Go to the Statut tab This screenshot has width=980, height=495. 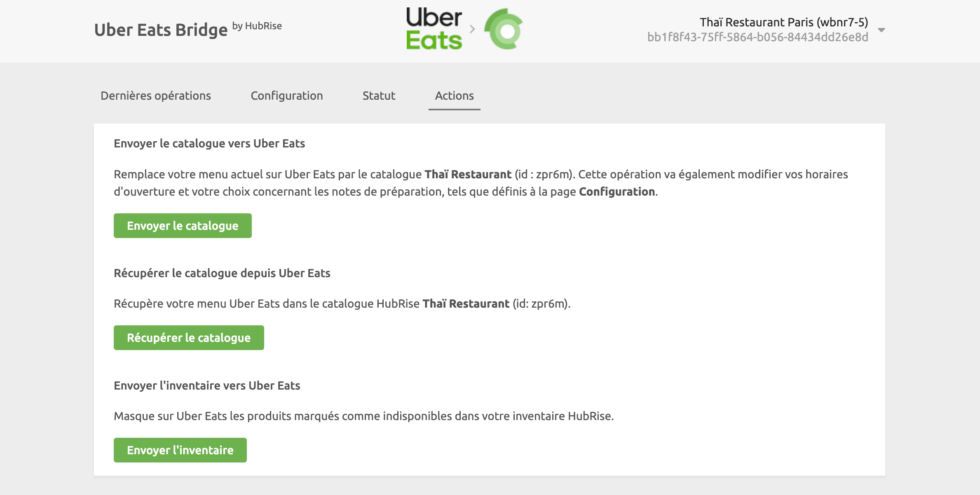tap(379, 96)
